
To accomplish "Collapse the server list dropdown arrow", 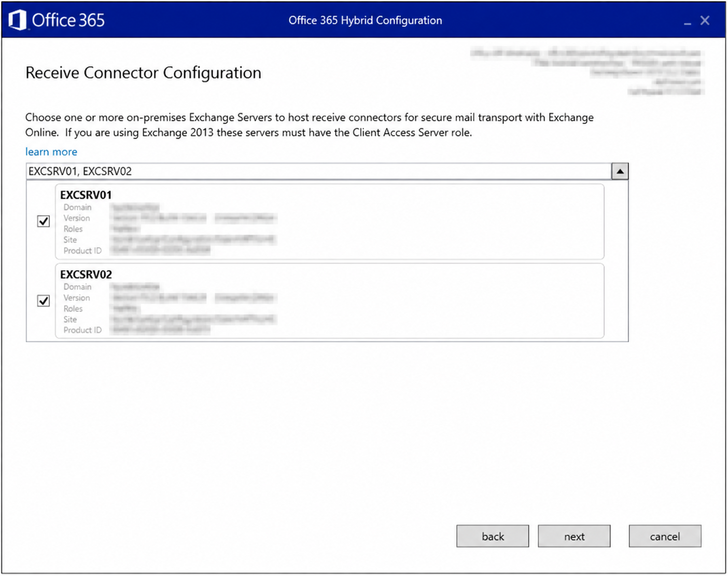I will pos(620,171).
